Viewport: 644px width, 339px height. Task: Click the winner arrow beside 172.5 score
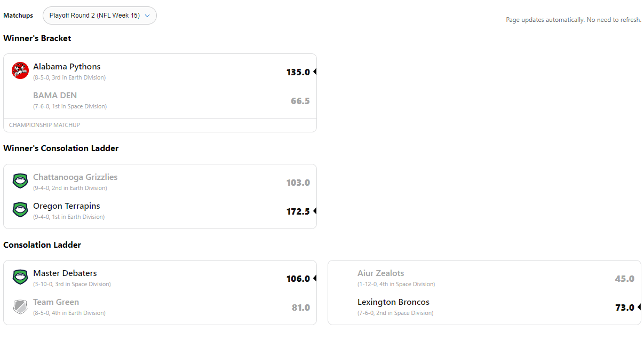[x=315, y=211]
